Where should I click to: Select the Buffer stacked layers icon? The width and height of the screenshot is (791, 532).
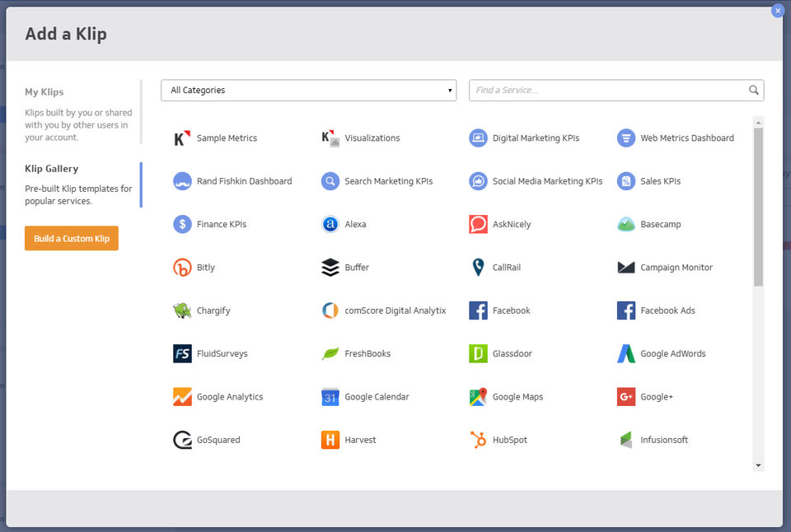[330, 268]
